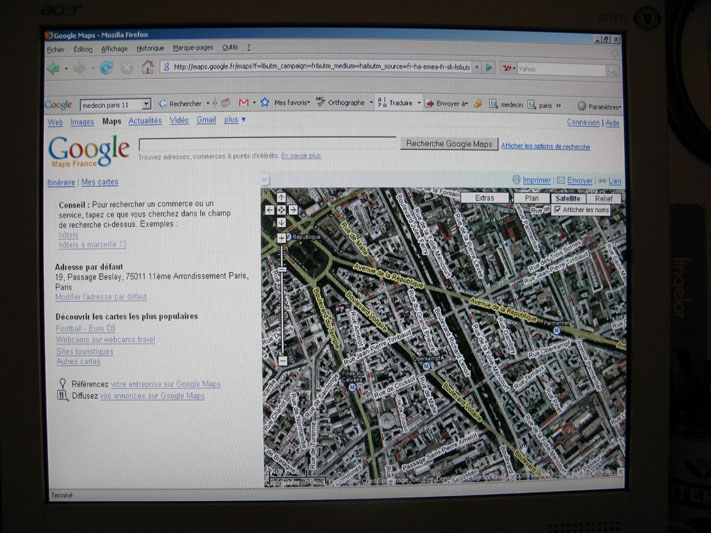Open the Extras map button
The image size is (711, 533).
tap(485, 198)
